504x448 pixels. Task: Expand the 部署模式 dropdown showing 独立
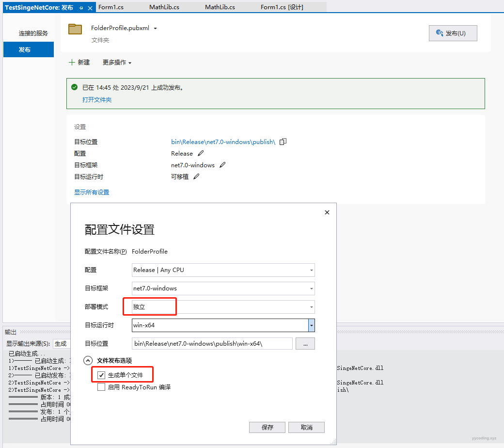[x=311, y=307]
